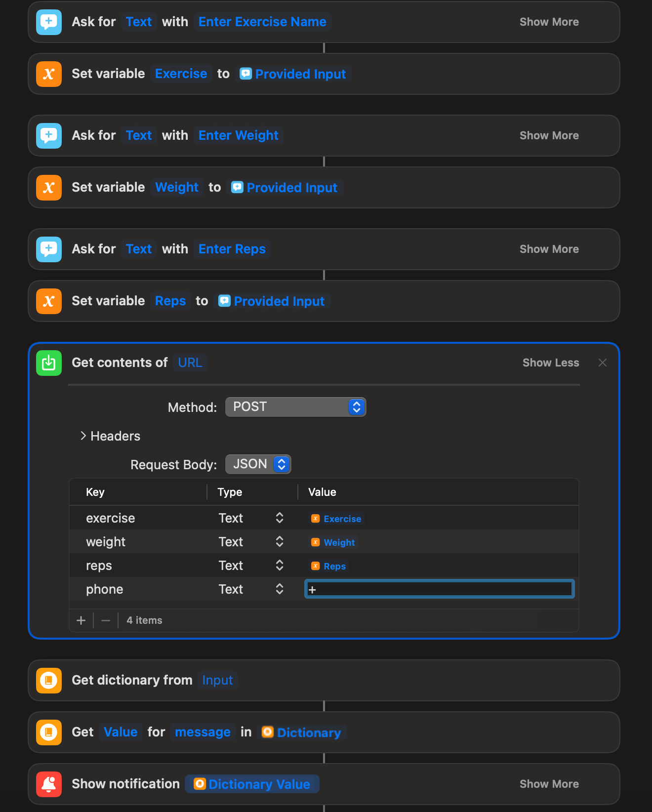Click the Set variable Exercise action icon

tap(49, 74)
